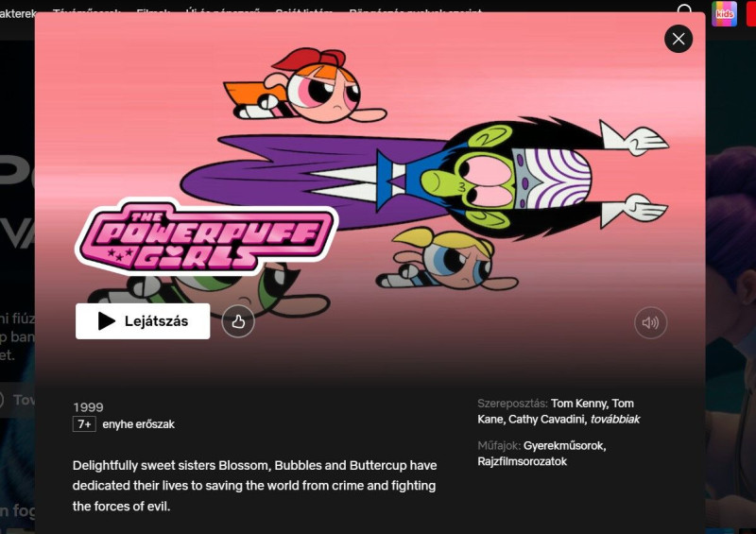Click the show description text
This screenshot has height=534, width=756.
(x=254, y=486)
